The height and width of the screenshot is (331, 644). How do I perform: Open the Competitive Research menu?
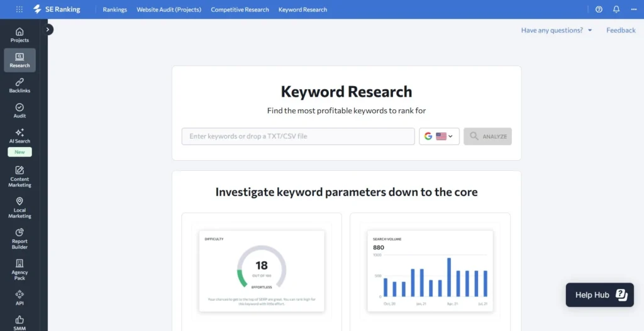[240, 9]
